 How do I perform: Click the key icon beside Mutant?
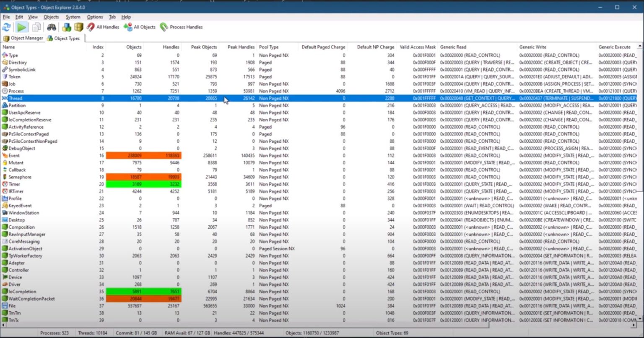[6, 163]
